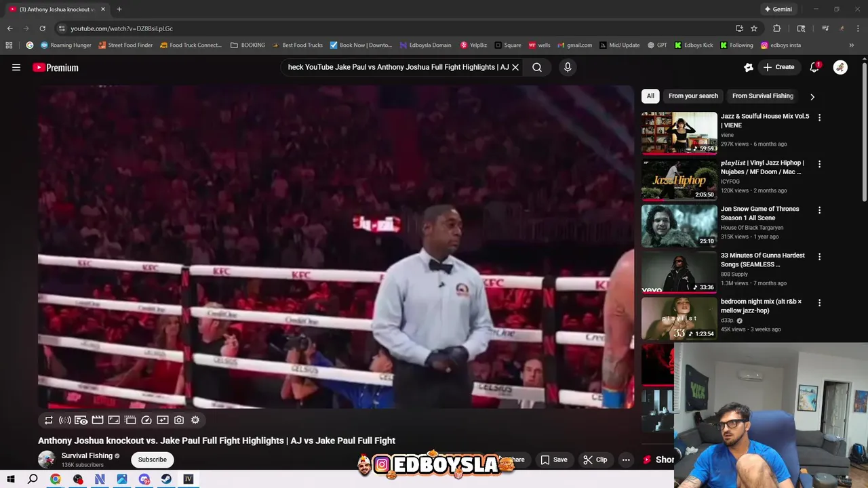This screenshot has height=488, width=868.
Task: Clear the YouTube search query
Action: 515,67
